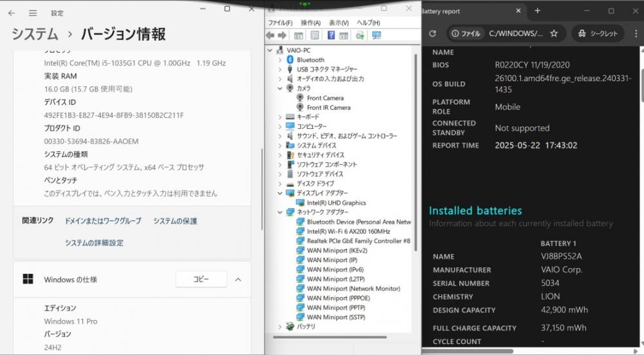Screen dimensions: 644x355
Task: Open the ファイル(F) menu
Action: [x=280, y=23]
